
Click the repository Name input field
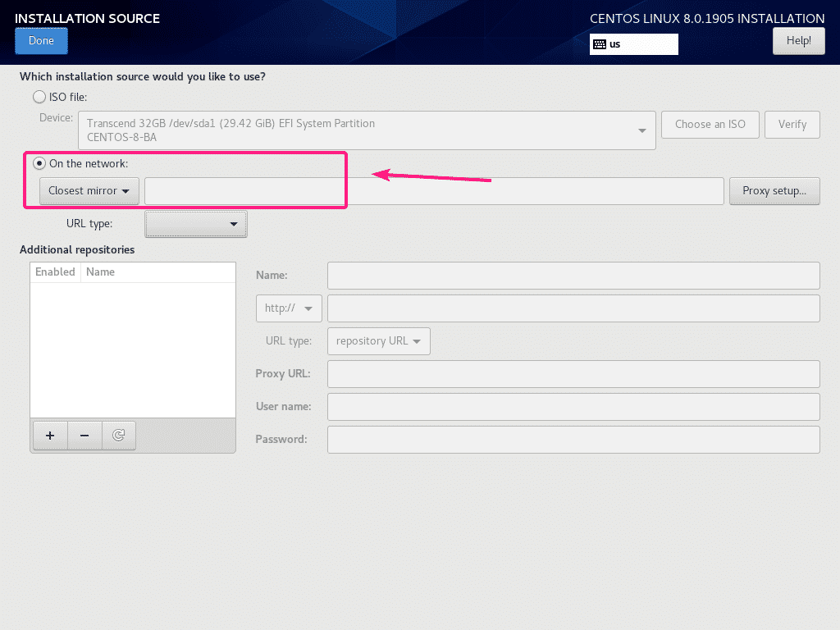coord(573,276)
